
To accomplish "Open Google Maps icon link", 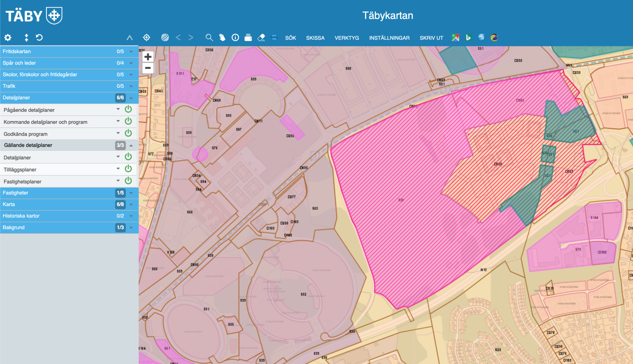I will (x=455, y=38).
